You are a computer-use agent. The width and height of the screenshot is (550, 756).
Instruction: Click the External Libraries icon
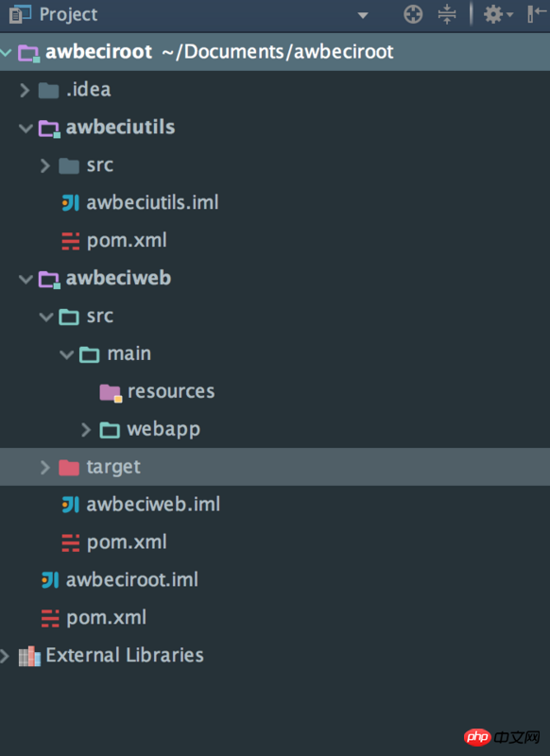[x=29, y=656]
